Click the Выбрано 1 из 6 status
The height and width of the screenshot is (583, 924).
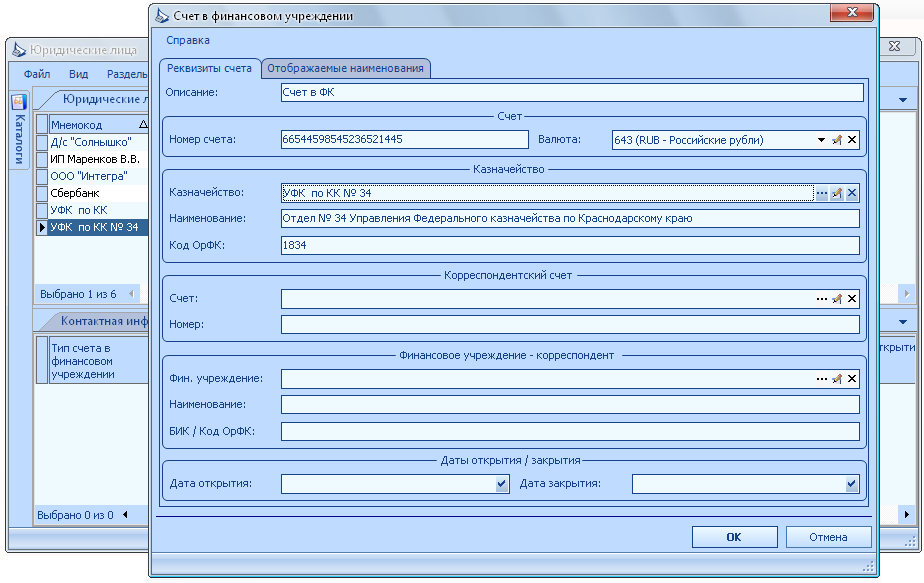(78, 294)
